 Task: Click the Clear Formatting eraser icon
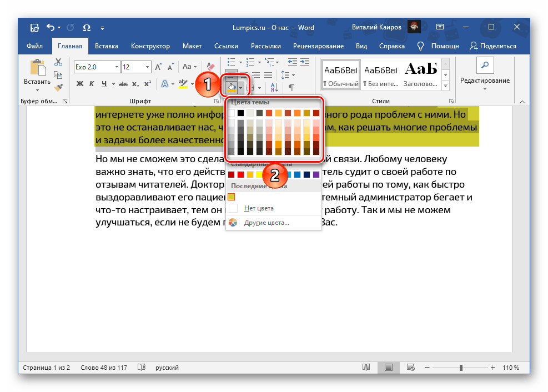210,67
